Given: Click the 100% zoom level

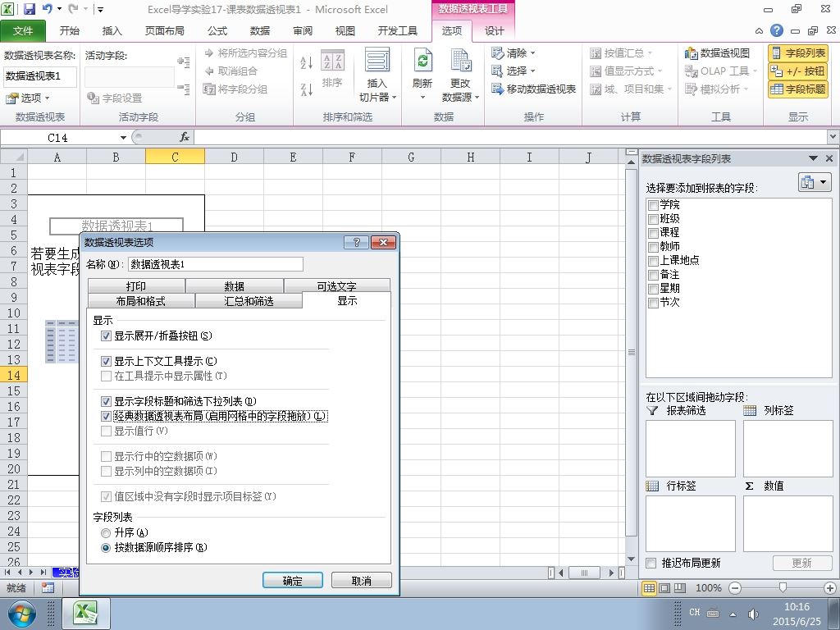Looking at the screenshot, I should 708,588.
